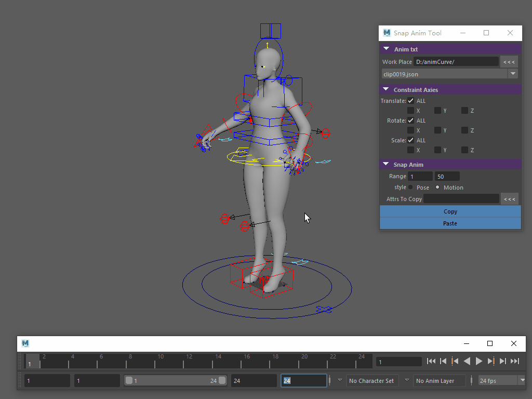Screen dimensions: 532x399
Task: Step forward one frame
Action: 503,361
